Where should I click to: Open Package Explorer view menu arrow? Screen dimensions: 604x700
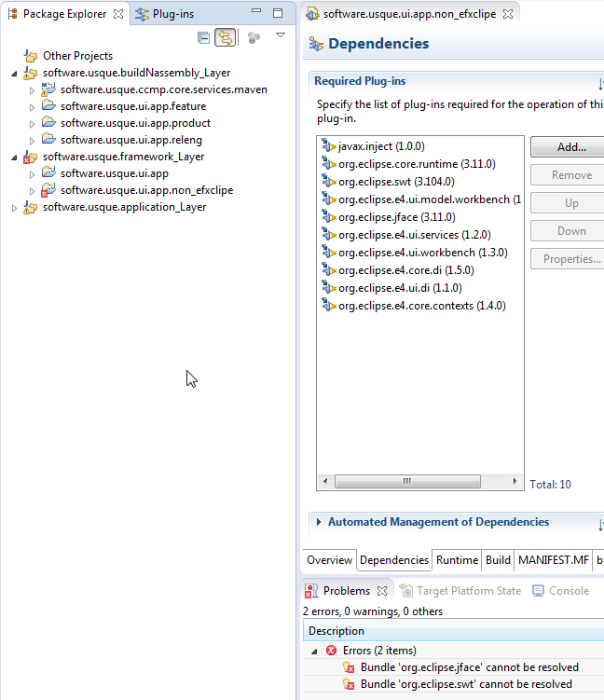point(281,35)
